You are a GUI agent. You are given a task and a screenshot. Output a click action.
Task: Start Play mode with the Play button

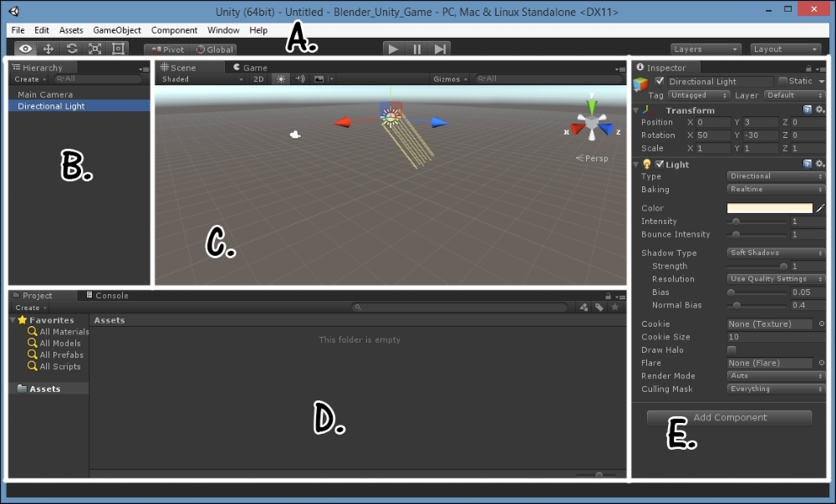pyautogui.click(x=394, y=49)
